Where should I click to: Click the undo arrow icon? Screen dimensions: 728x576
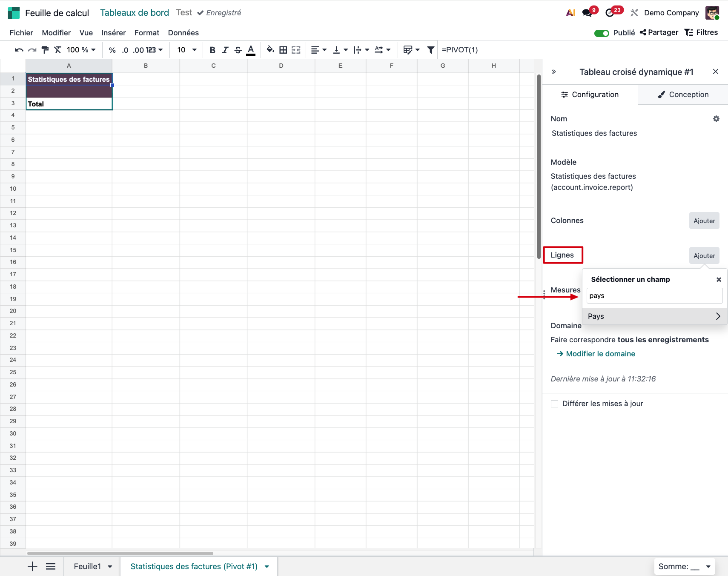19,50
